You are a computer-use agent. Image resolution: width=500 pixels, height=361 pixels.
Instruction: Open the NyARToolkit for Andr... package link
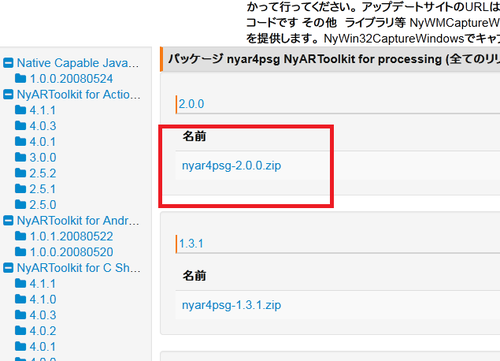[x=78, y=220]
